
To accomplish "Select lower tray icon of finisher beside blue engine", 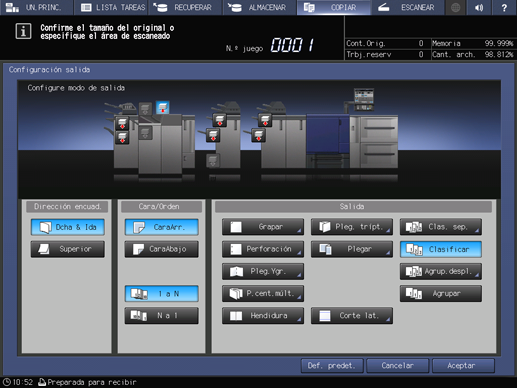I will click(x=259, y=136).
